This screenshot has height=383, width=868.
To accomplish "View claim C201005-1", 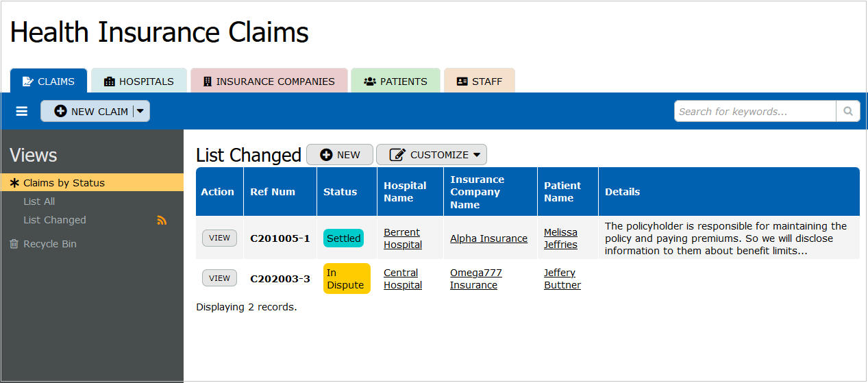I will 219,238.
